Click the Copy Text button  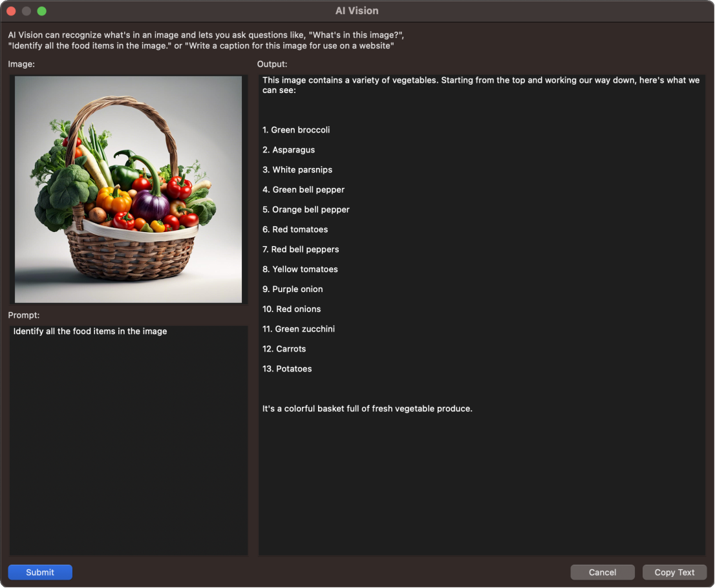point(674,572)
